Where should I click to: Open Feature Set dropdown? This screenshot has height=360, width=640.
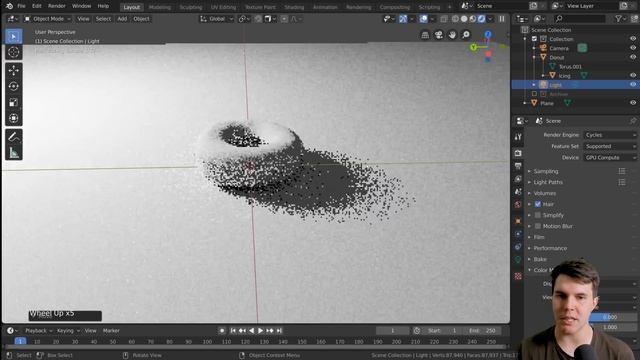pyautogui.click(x=610, y=146)
